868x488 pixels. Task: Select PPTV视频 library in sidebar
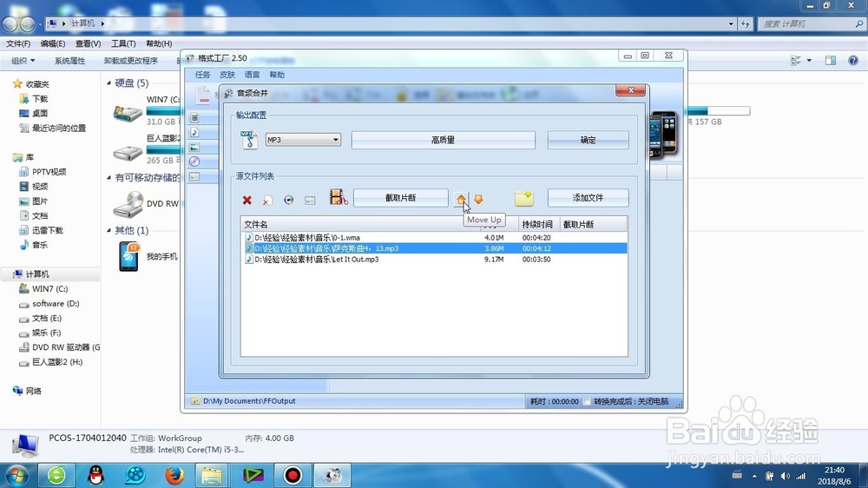tap(49, 172)
